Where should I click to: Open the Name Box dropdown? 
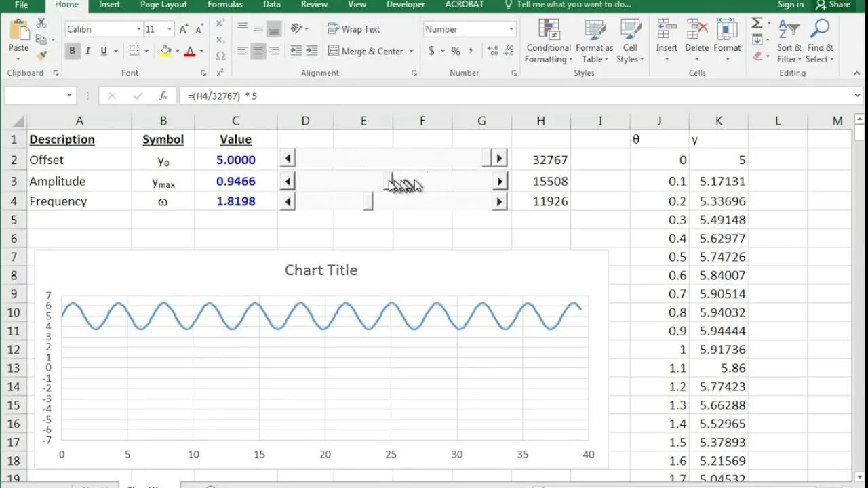point(69,96)
